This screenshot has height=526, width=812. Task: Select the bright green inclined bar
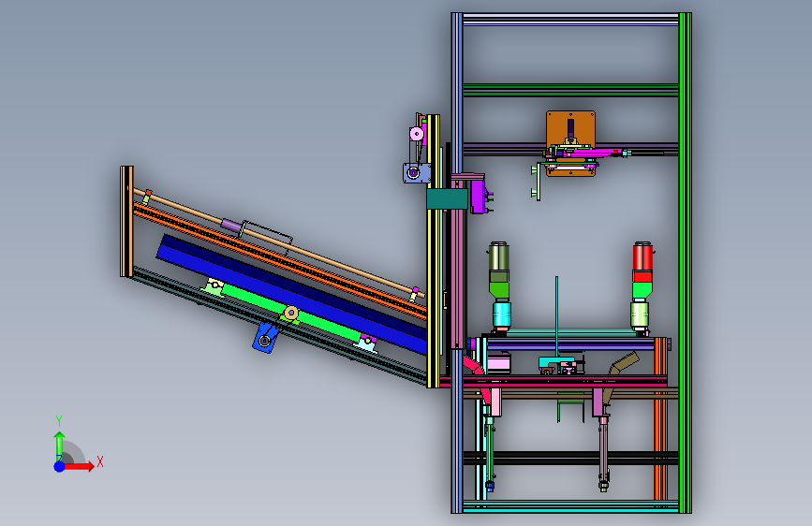[291, 314]
